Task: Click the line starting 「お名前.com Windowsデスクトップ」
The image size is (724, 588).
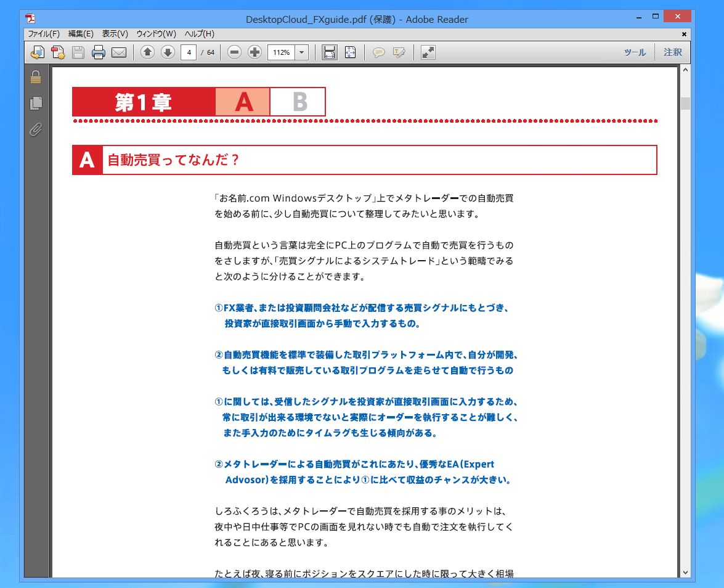Action: pos(364,198)
